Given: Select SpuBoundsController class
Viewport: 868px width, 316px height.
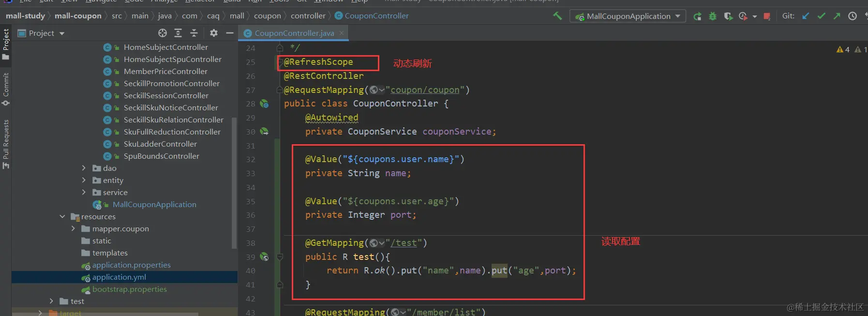Looking at the screenshot, I should (161, 156).
